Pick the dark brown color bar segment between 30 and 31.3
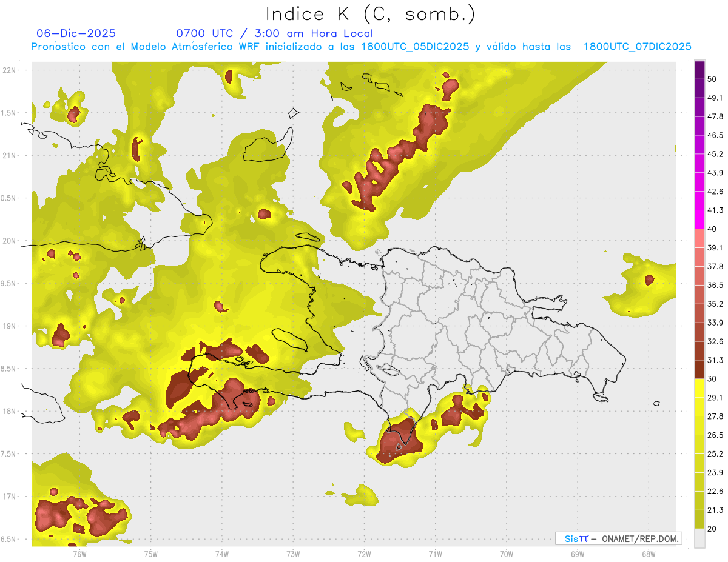 pos(699,369)
